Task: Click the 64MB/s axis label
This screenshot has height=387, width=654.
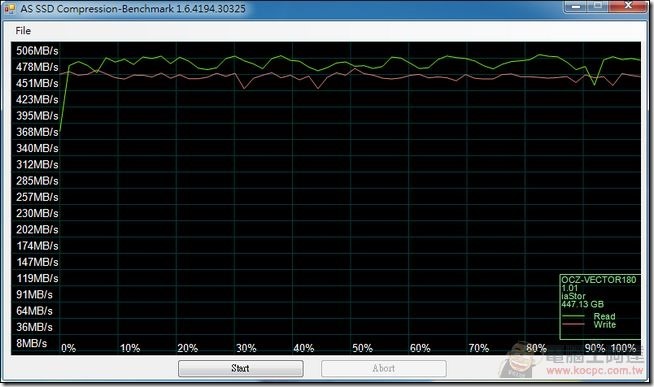Action: (34, 311)
